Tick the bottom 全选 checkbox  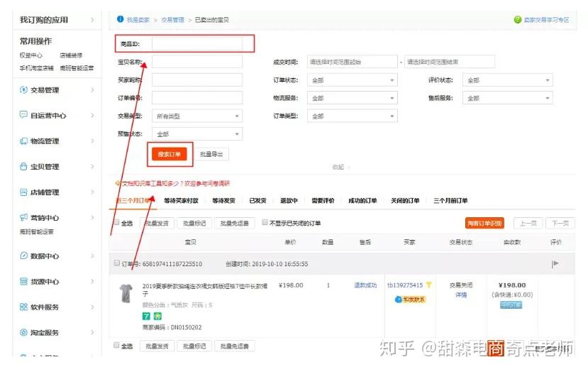116,345
